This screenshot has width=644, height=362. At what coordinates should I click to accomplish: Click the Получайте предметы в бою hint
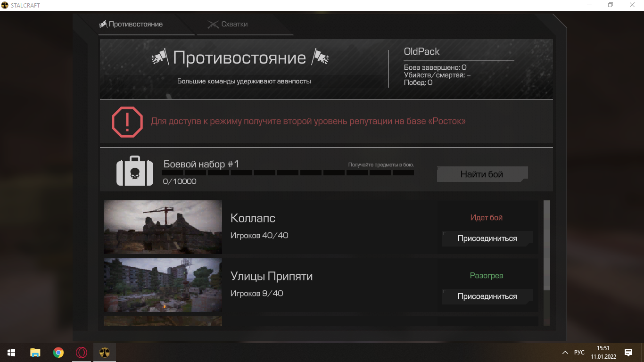click(x=381, y=165)
